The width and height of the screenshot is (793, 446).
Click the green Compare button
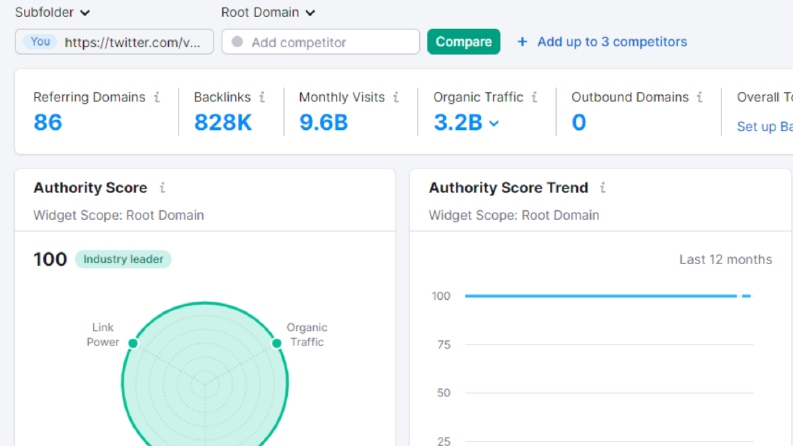[464, 41]
